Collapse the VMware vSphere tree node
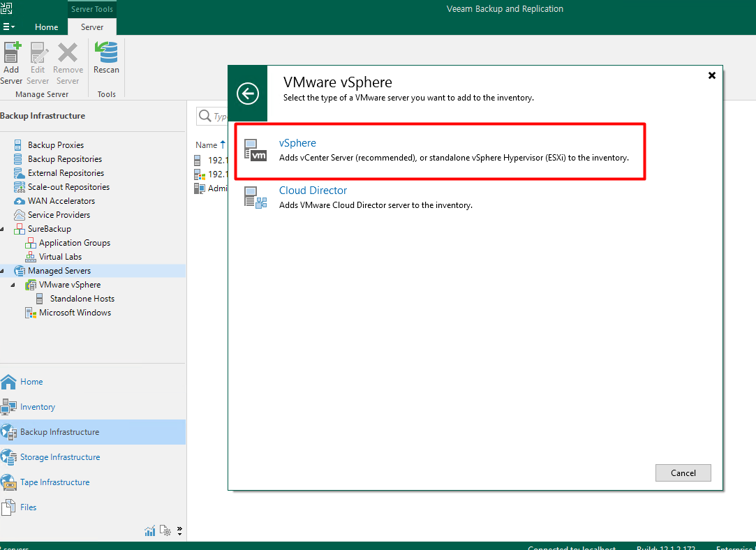The image size is (756, 550). pos(13,285)
